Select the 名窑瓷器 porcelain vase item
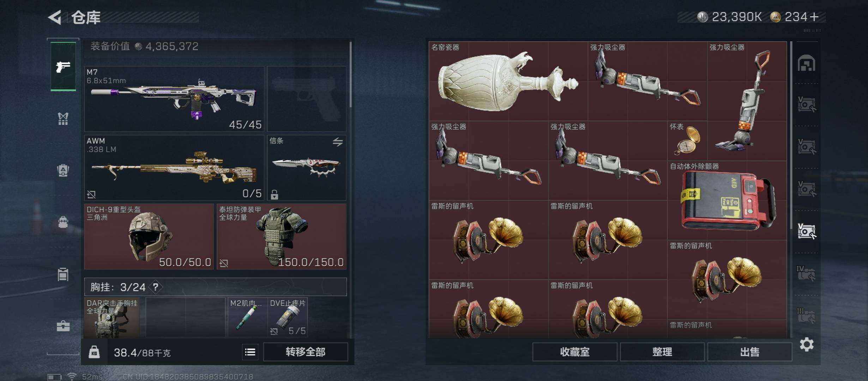This screenshot has height=381, width=868. coord(508,81)
